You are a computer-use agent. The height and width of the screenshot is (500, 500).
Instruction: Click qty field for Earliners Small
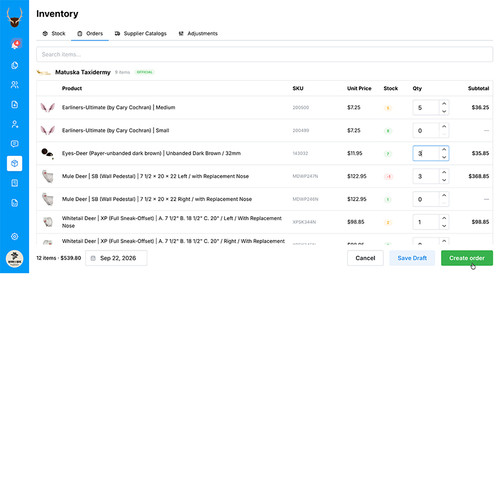[426, 130]
